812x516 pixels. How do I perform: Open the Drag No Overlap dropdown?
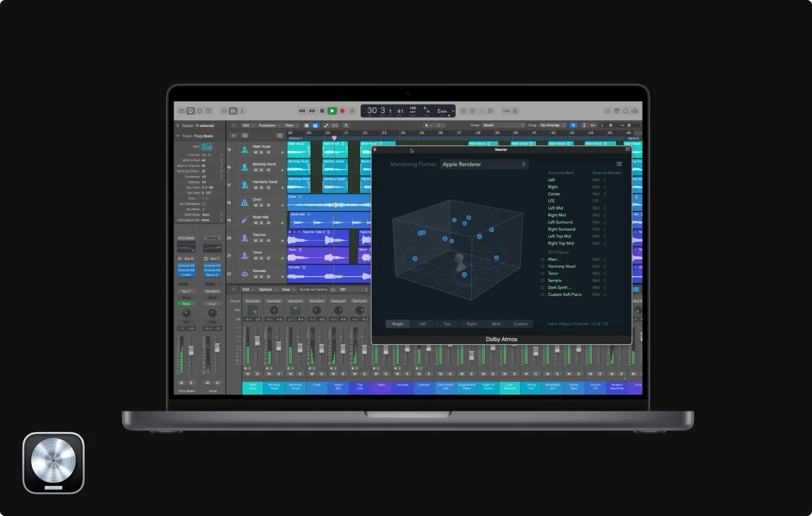tap(553, 125)
